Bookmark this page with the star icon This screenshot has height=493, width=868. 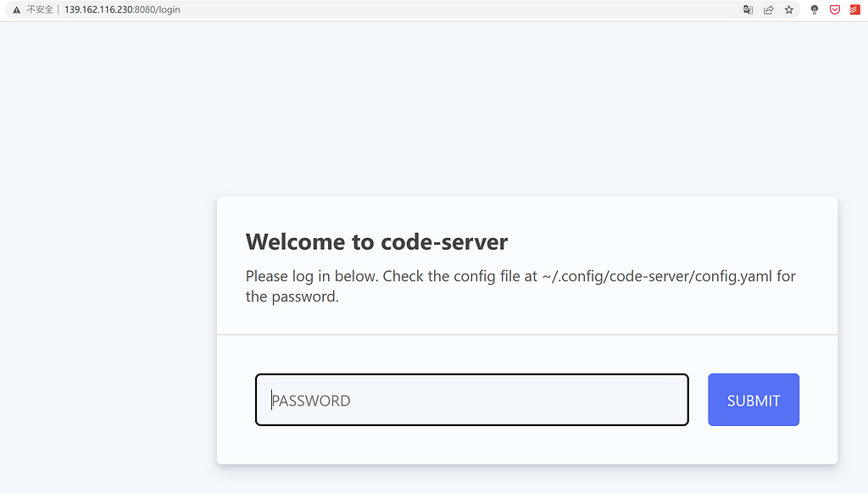click(789, 9)
